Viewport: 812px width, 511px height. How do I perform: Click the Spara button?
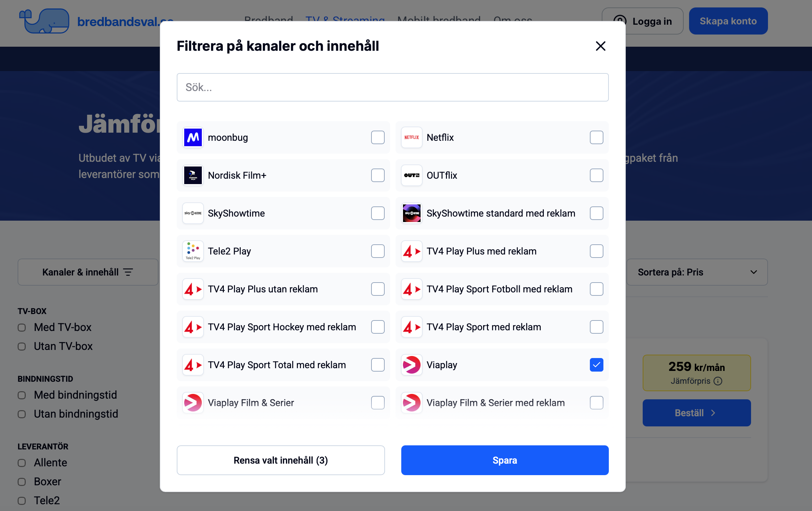point(505,460)
